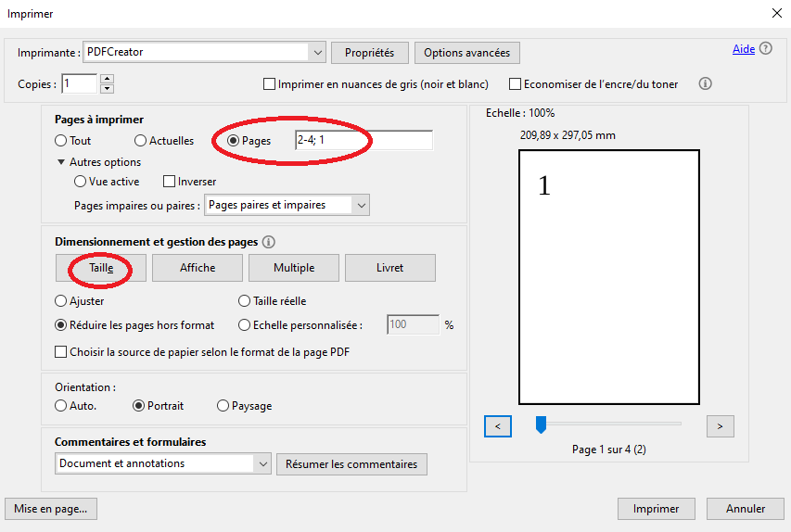The image size is (791, 532).
Task: Select the Affiche tab
Action: pyautogui.click(x=198, y=268)
